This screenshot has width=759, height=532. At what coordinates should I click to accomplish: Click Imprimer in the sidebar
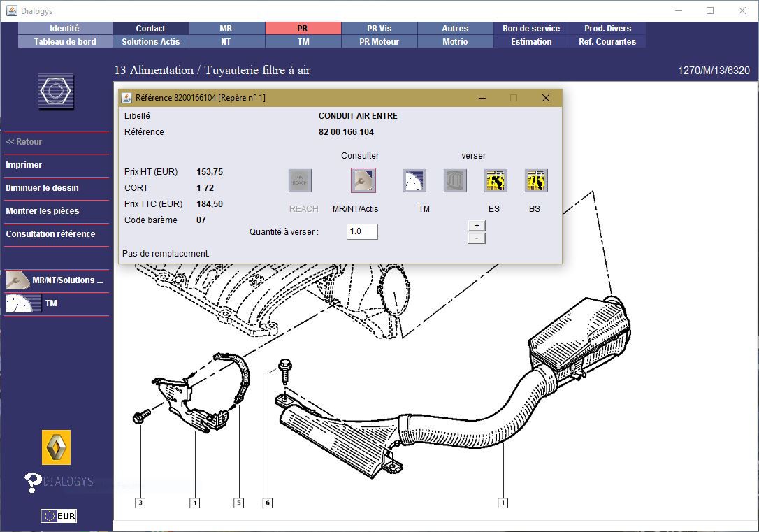pyautogui.click(x=24, y=165)
